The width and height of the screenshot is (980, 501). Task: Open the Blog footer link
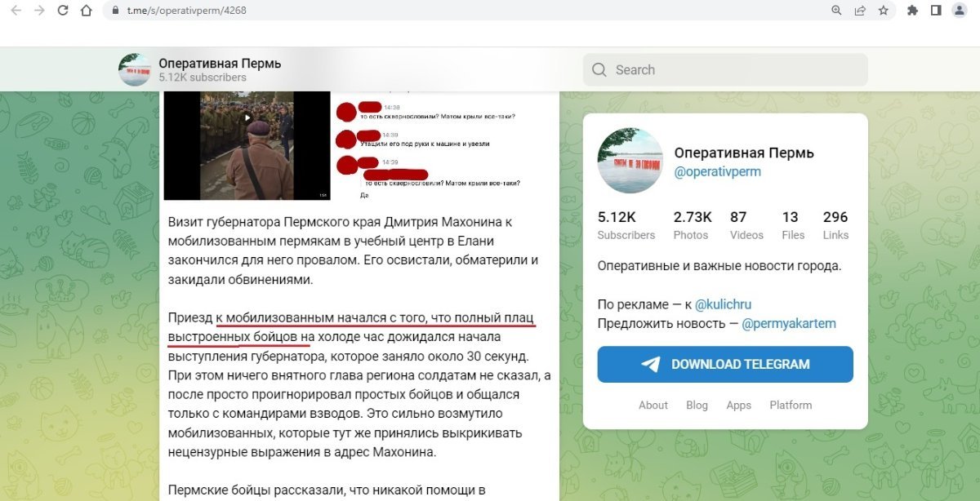(697, 405)
